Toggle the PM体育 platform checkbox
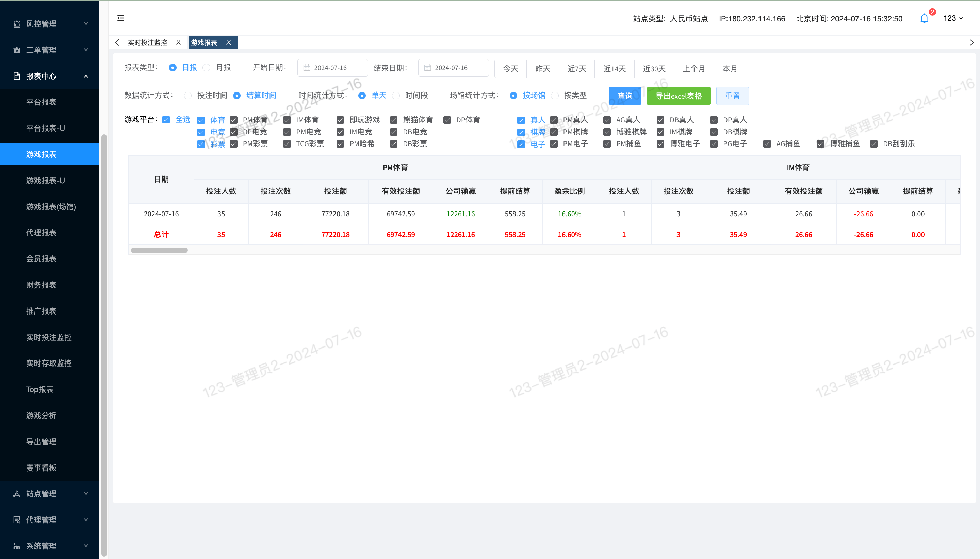 point(233,120)
